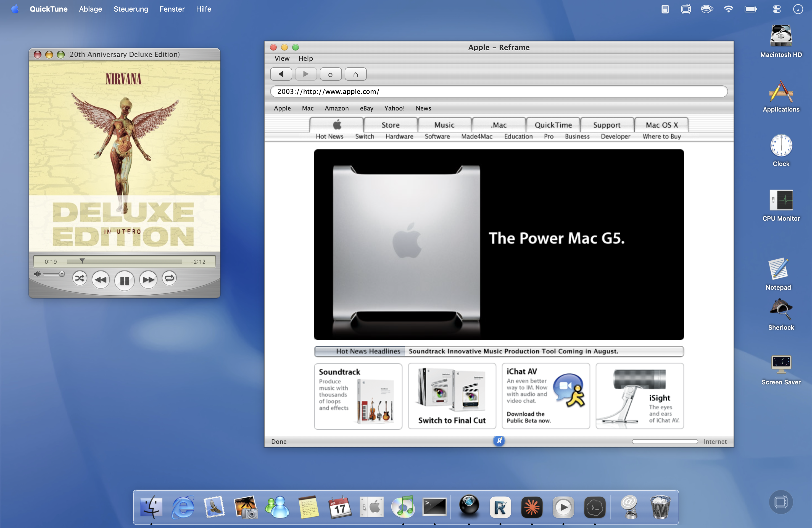Go to the home page in Reframe
Viewport: 812px width, 528px height.
tap(355, 74)
